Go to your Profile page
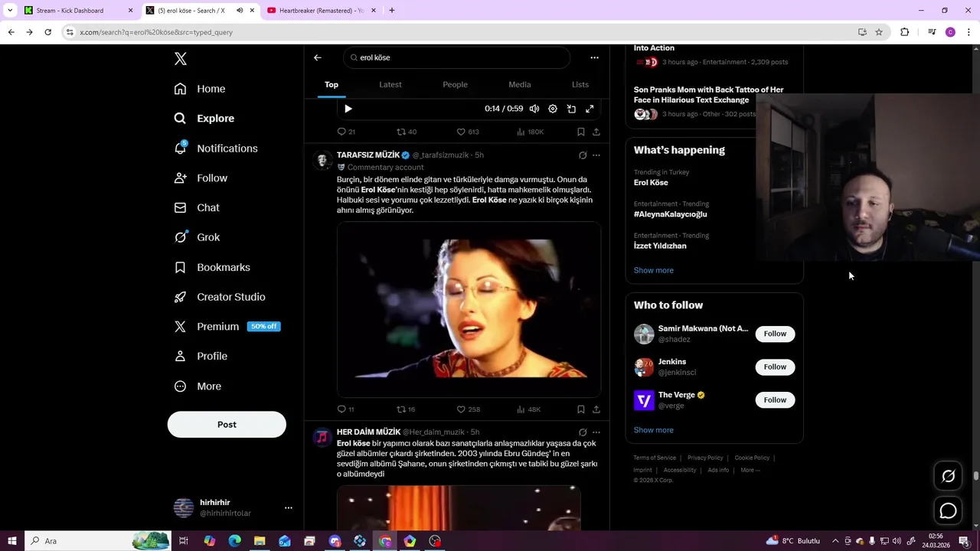The height and width of the screenshot is (551, 980). [201, 356]
